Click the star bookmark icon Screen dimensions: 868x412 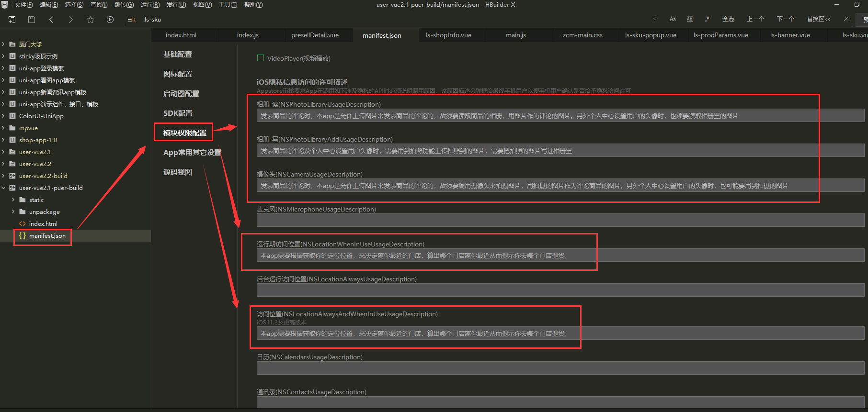point(91,20)
